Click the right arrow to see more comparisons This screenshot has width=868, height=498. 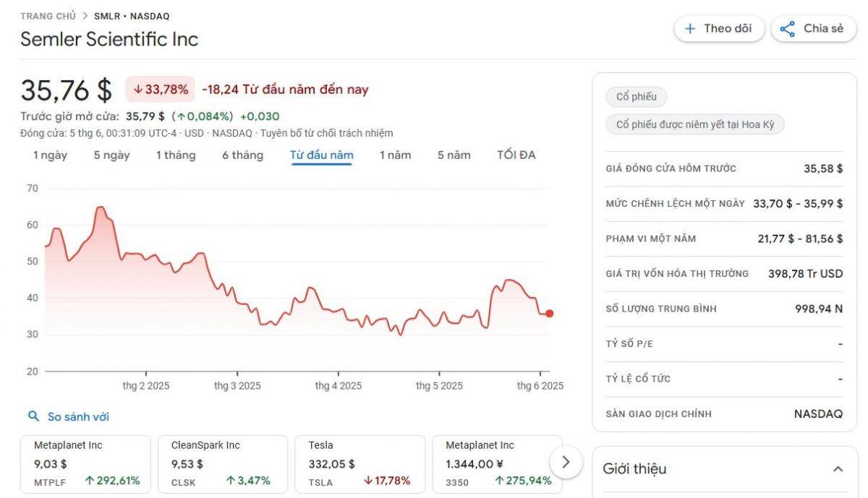567,460
